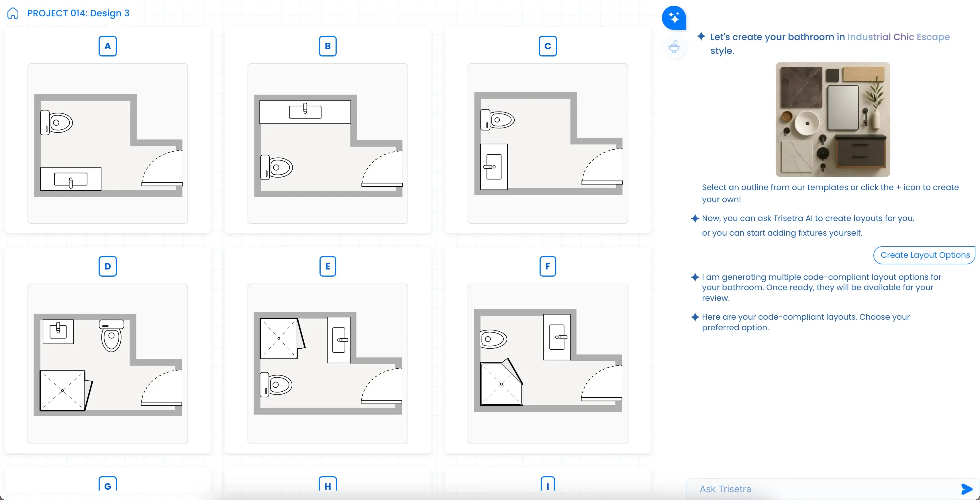This screenshot has width=980, height=500.
Task: Open the Trisetra AI sparkle assistant icon
Action: 674,17
